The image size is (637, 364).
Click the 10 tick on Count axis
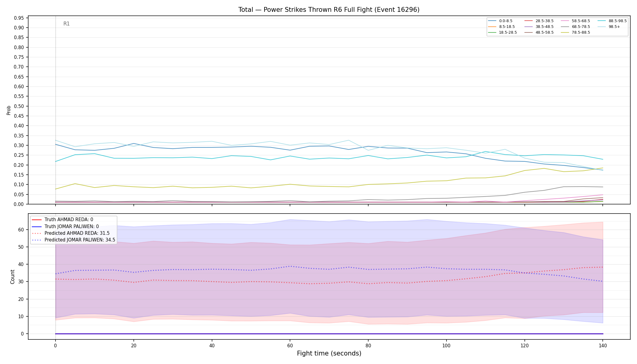click(21, 316)
